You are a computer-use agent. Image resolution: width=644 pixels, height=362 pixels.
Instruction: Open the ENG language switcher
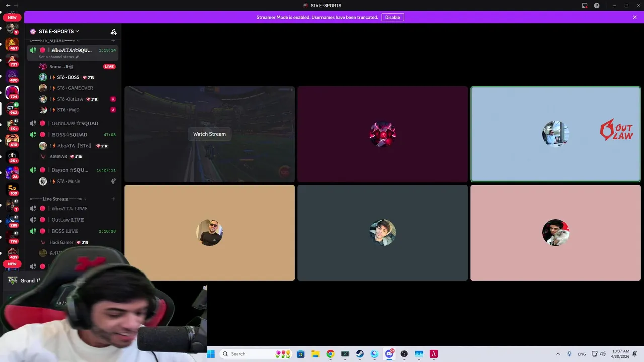(582, 354)
